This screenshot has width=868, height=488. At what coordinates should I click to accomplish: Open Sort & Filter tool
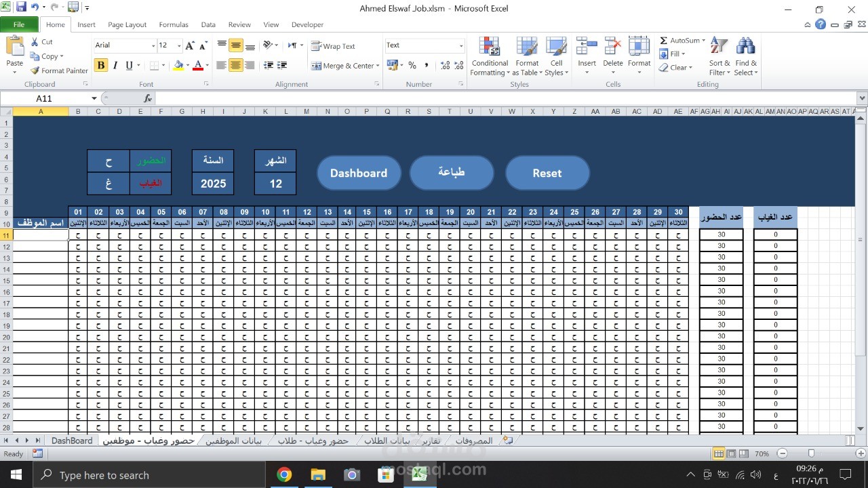click(719, 57)
